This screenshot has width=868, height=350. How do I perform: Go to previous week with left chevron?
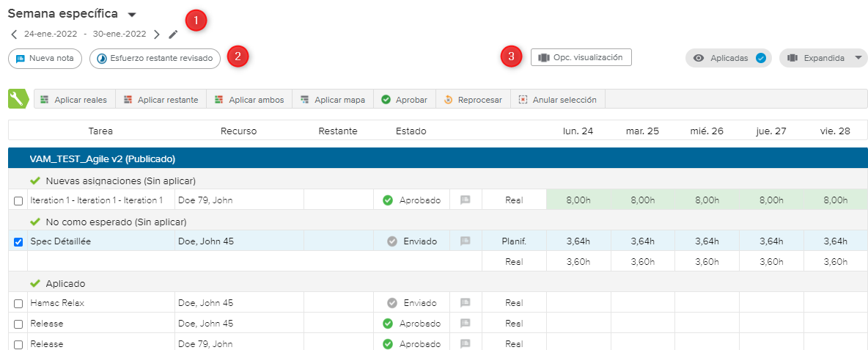(14, 34)
